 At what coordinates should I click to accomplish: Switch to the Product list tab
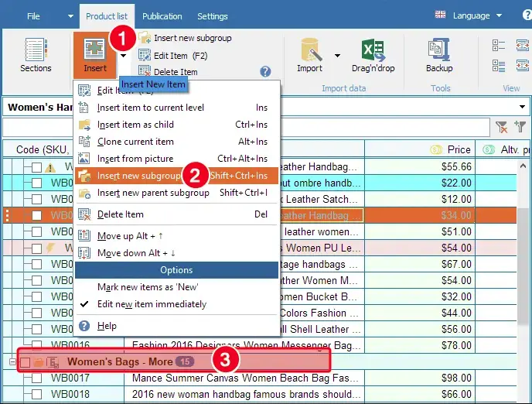pos(107,16)
